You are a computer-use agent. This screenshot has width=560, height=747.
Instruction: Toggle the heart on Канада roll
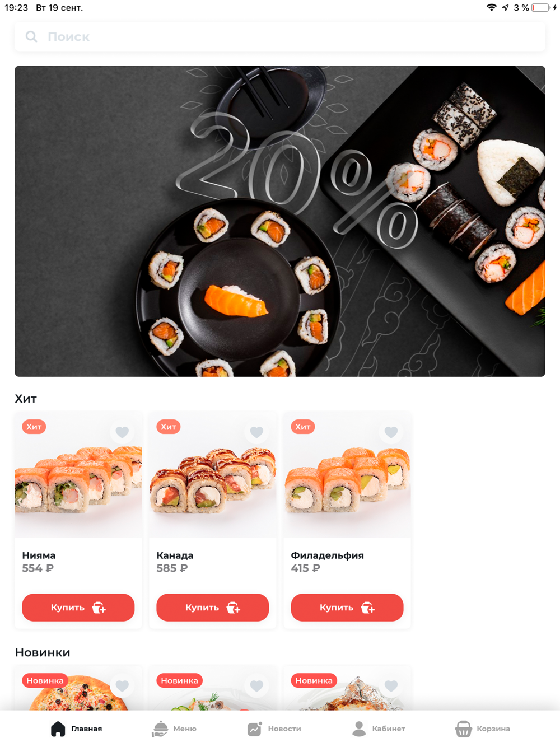256,432
